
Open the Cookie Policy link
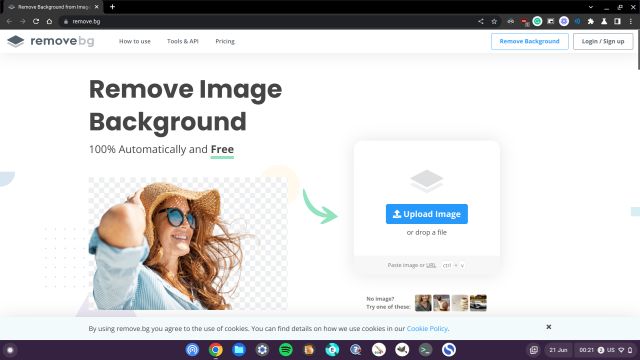point(427,329)
